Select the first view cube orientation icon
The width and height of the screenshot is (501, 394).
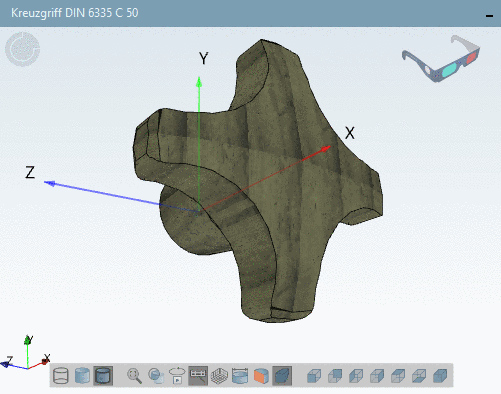pos(314,376)
